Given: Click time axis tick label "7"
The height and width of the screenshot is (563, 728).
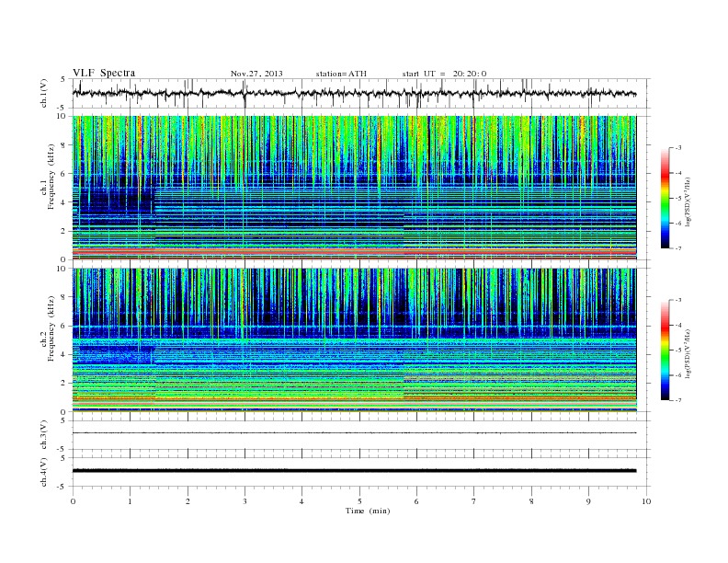Looking at the screenshot, I should 474,501.
